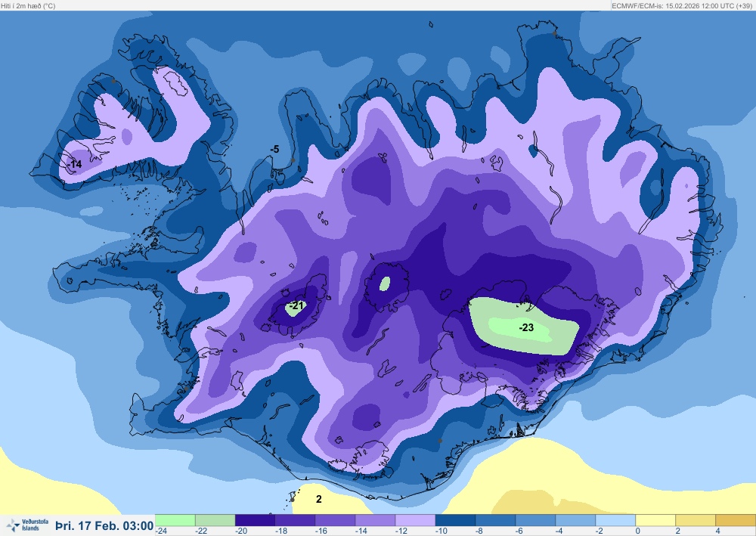Click the station dot left of the 2 label
This screenshot has height=536, width=756.
click(292, 500)
